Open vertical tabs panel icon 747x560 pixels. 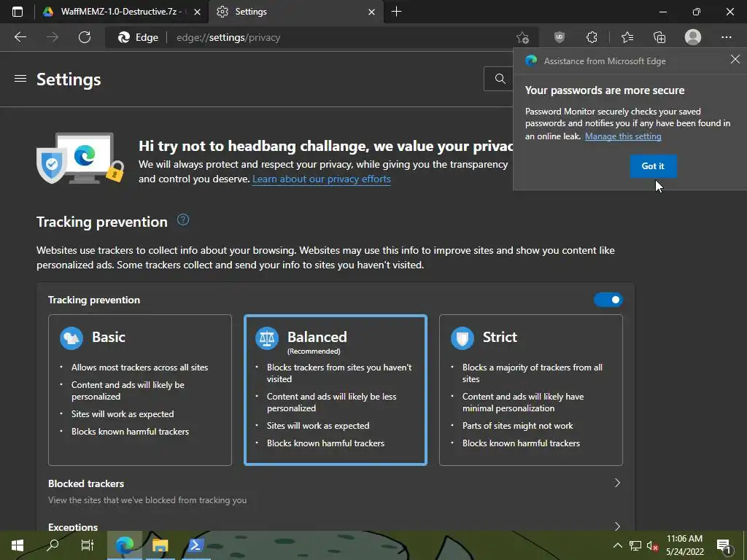(x=18, y=12)
